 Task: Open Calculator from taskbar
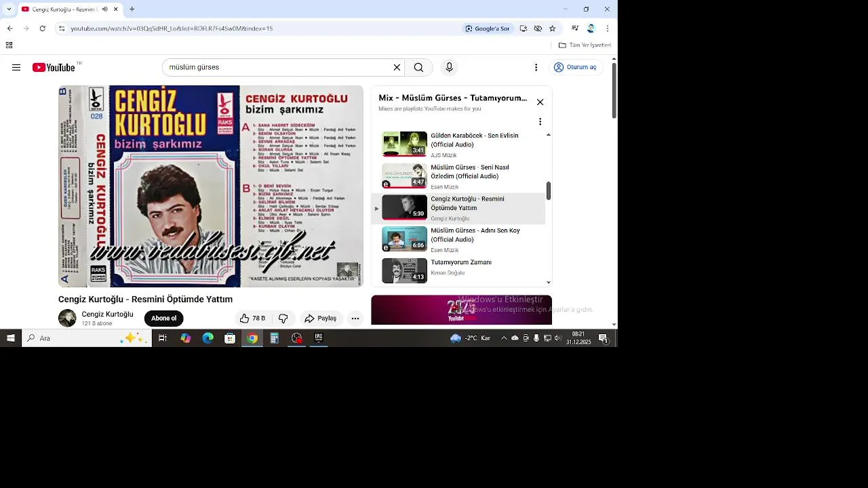click(x=275, y=338)
